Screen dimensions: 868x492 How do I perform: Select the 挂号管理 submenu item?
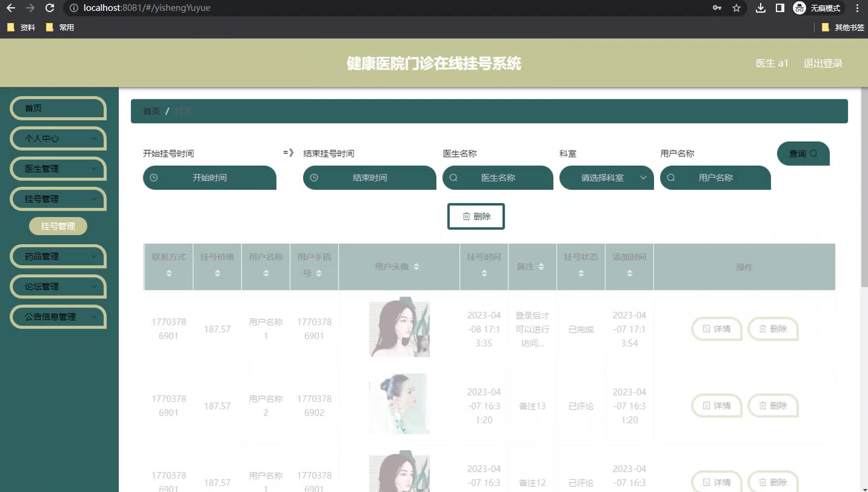coord(58,226)
